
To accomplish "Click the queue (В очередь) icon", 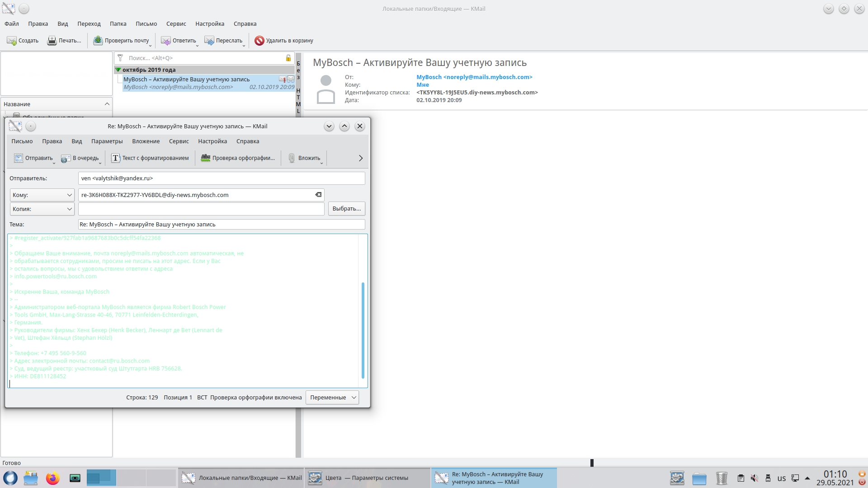I will pos(66,158).
